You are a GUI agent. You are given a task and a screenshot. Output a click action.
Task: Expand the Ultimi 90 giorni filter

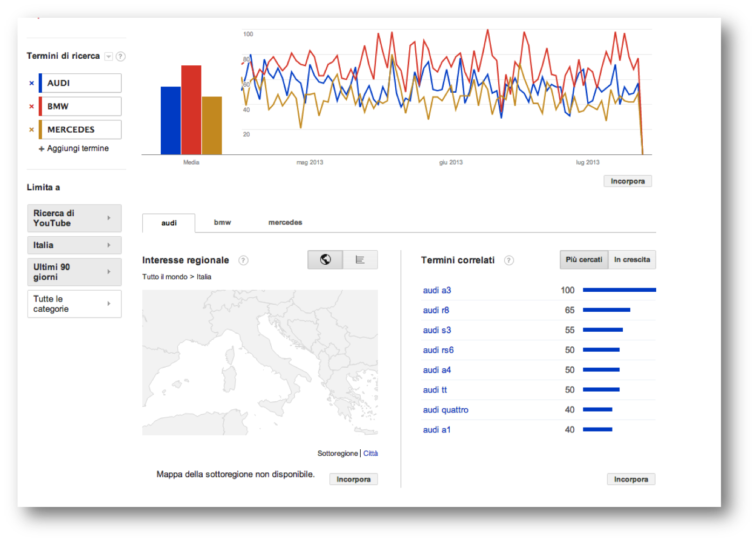tap(74, 272)
